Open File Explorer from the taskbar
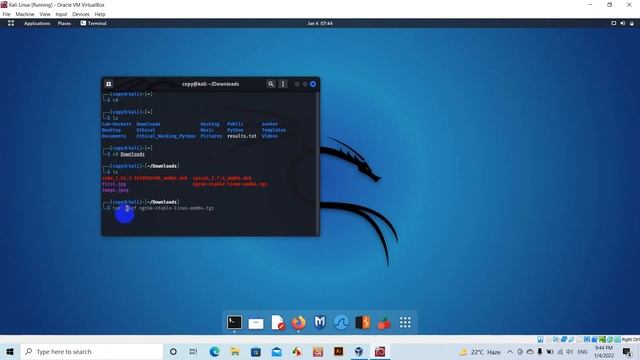The height and width of the screenshot is (360, 640). [x=235, y=351]
